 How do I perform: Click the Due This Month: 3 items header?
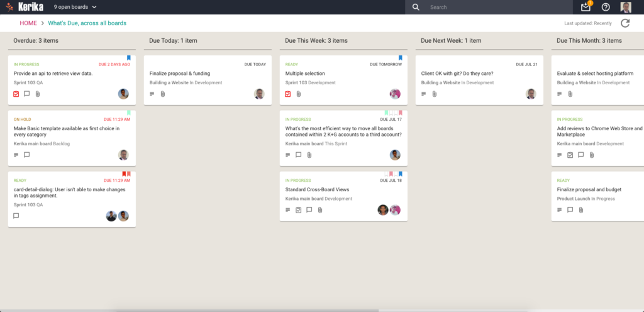coord(589,41)
